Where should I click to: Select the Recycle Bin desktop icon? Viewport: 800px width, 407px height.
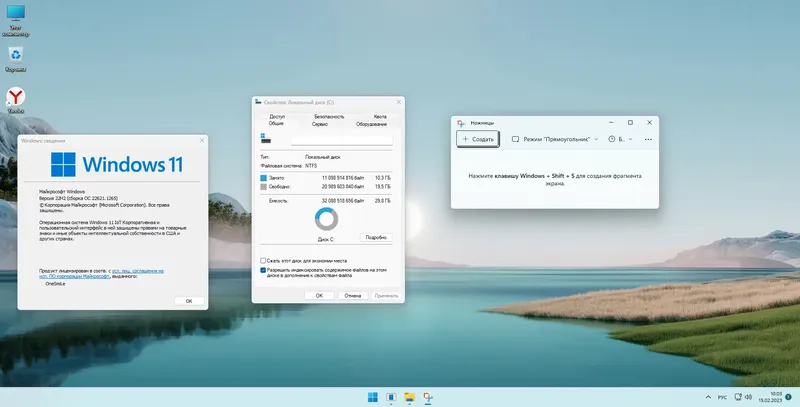tap(16, 59)
